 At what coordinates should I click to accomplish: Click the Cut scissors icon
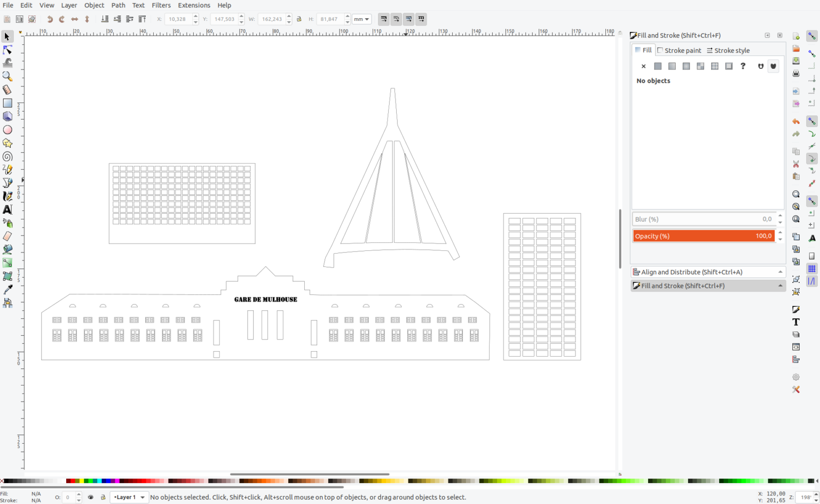[796, 164]
